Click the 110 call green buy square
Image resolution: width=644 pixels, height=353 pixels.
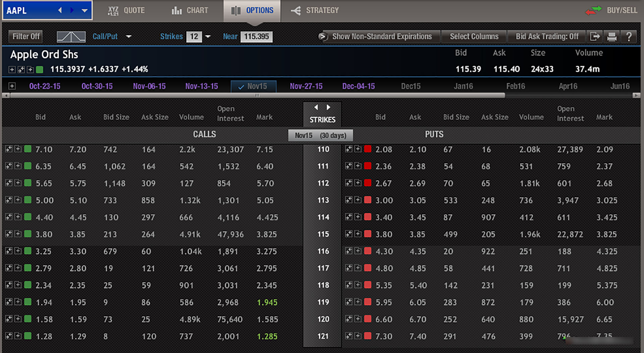click(28, 149)
